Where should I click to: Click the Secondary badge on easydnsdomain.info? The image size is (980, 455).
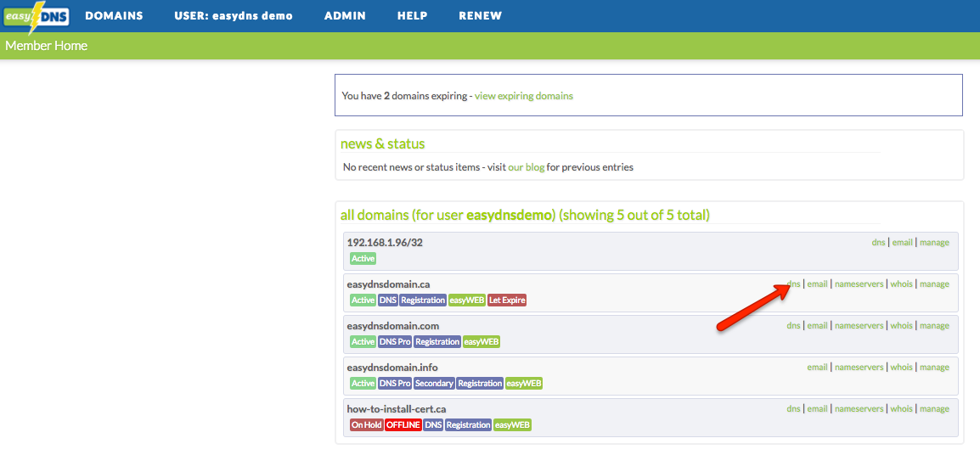pos(434,383)
